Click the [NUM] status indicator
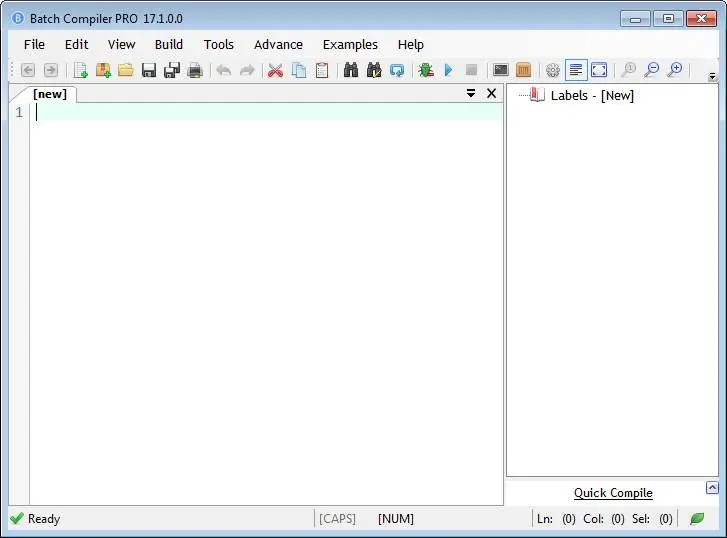Image resolution: width=727 pixels, height=538 pixels. point(395,519)
